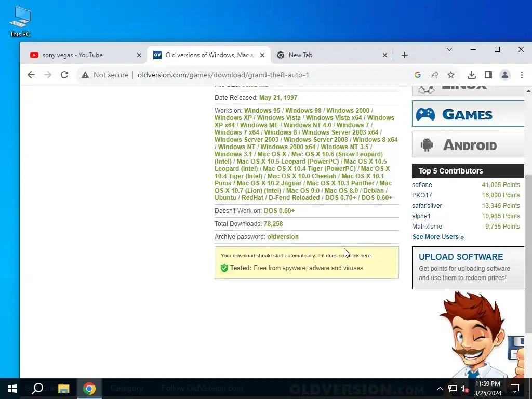Click the mascot character image
The height and width of the screenshot is (399, 532).
tap(482, 334)
